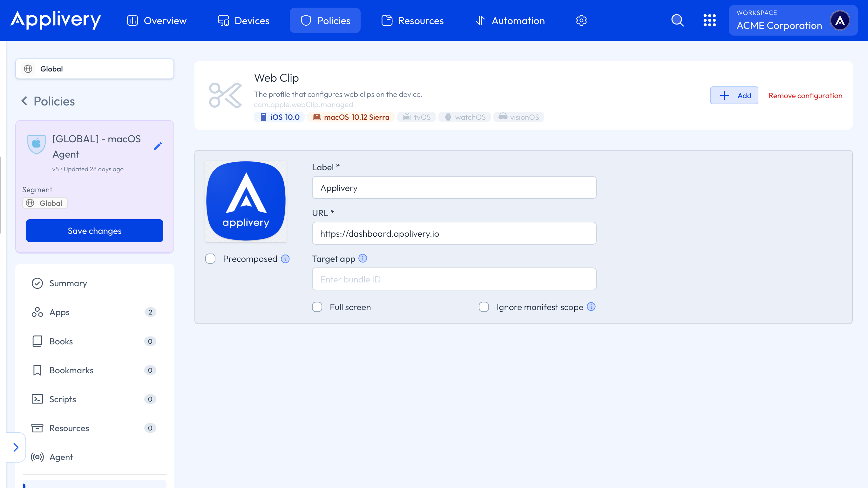
Task: Enable the Precomposed checkbox
Action: 210,259
